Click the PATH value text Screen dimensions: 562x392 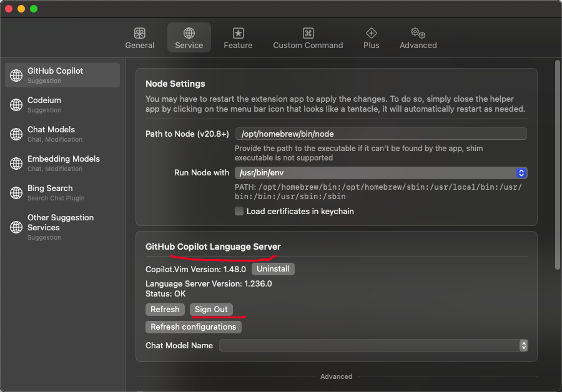pyautogui.click(x=378, y=192)
